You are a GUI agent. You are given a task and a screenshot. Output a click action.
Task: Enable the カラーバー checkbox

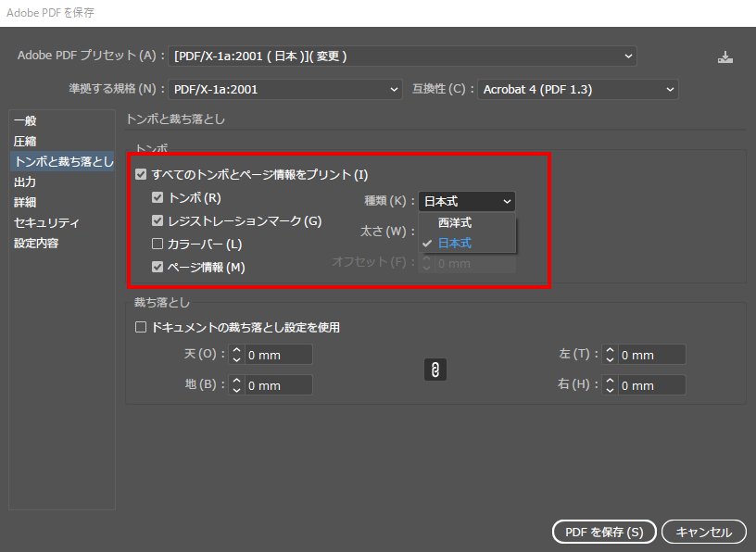tap(156, 244)
